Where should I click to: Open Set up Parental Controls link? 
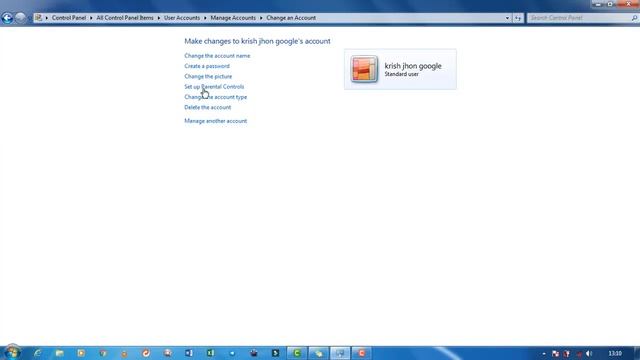pos(214,87)
